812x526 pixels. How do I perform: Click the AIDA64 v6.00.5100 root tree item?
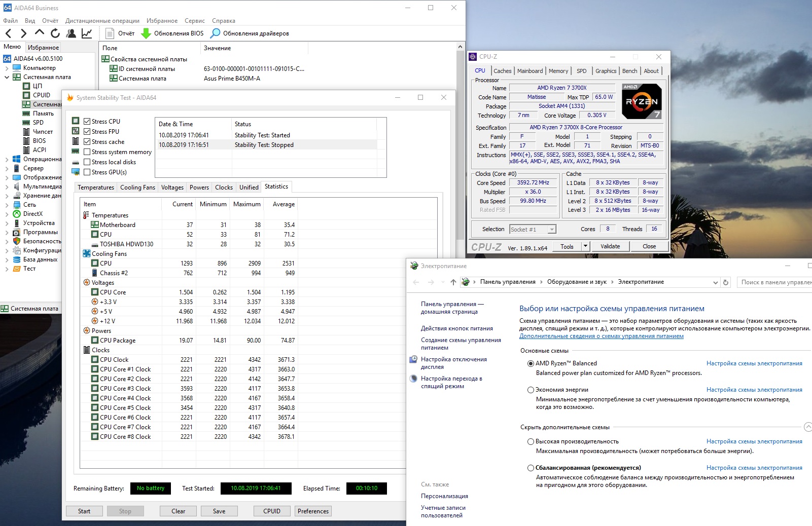[x=38, y=59]
